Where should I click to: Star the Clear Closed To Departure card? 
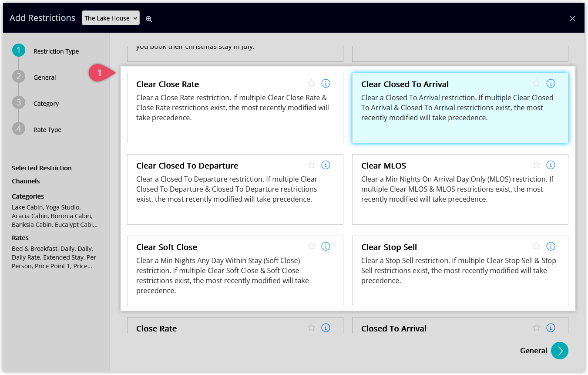coord(312,165)
